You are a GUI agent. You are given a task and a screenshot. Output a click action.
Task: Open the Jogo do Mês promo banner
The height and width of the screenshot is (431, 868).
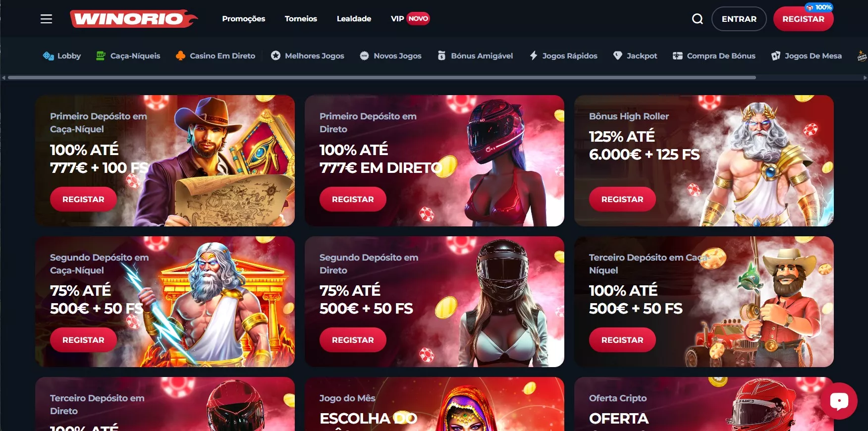click(434, 404)
